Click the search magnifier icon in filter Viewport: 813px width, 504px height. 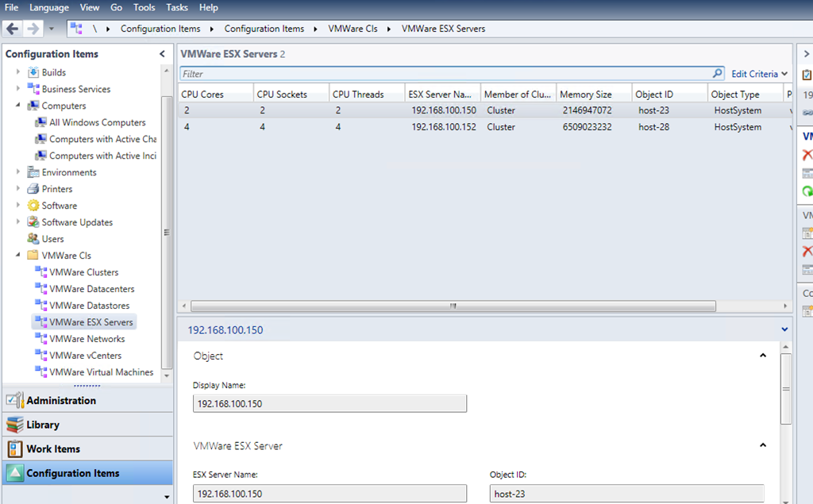(x=718, y=73)
